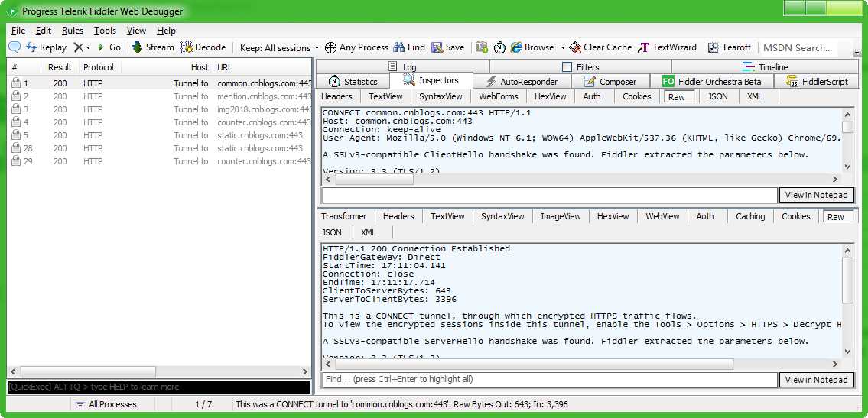868x418 pixels.
Task: Click the stopwatch timer toolbar icon
Action: click(499, 47)
